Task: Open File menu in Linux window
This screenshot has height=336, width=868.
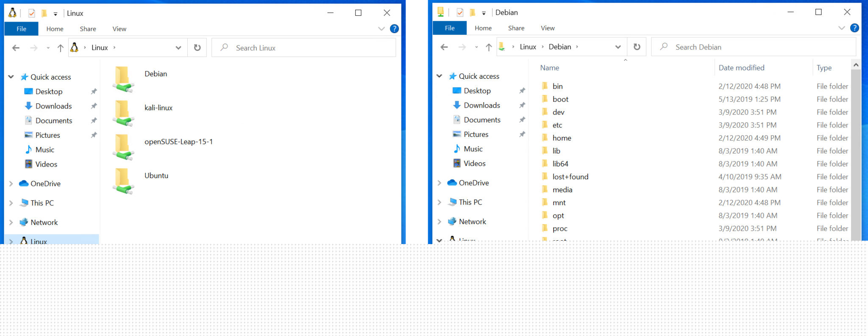Action: pos(21,29)
